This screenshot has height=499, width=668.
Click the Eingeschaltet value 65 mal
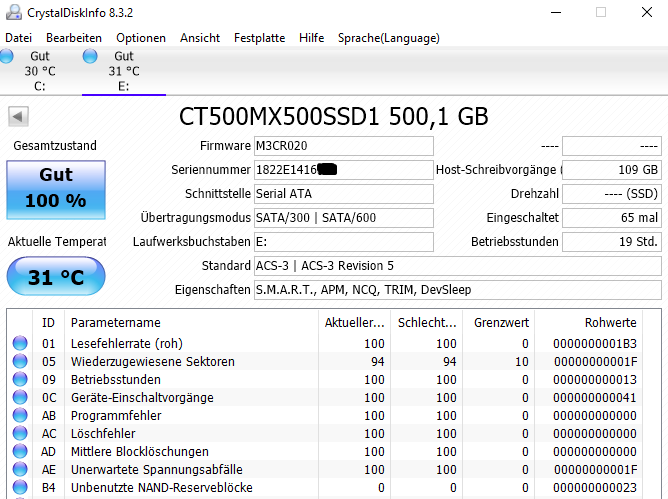[x=612, y=217]
